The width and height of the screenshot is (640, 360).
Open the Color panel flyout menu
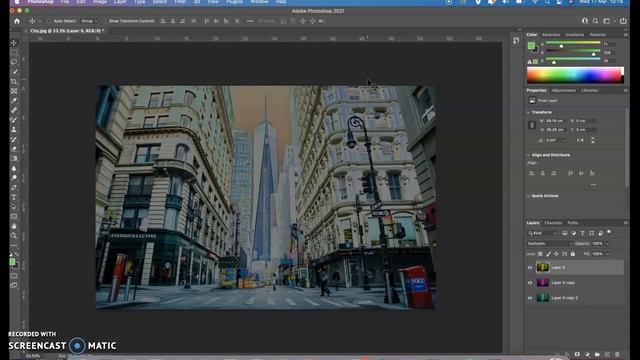click(x=626, y=35)
